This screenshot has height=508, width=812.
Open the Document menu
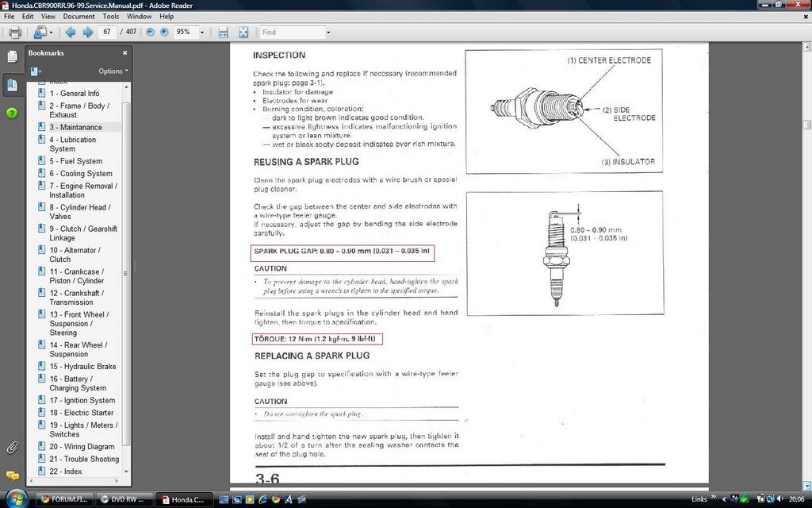[79, 16]
